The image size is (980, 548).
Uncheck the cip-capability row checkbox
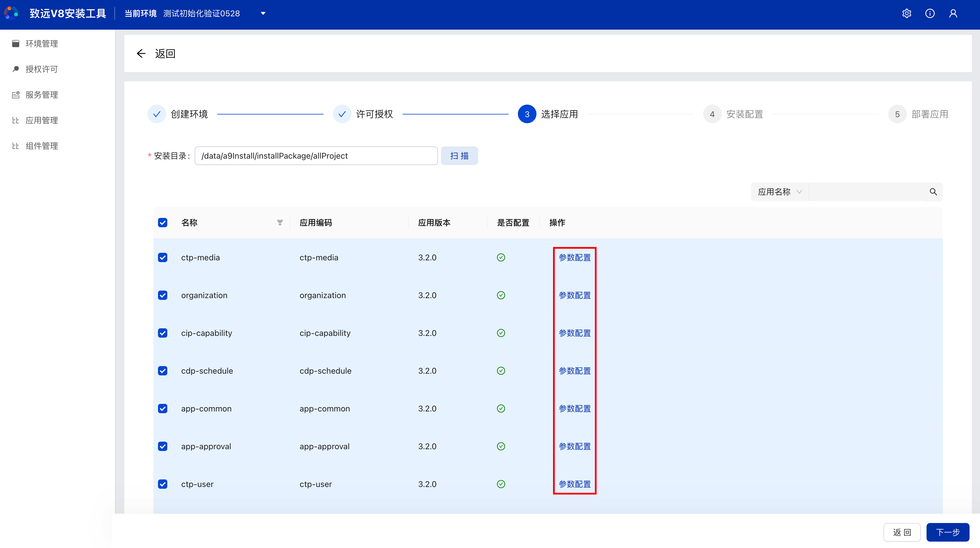coord(162,333)
